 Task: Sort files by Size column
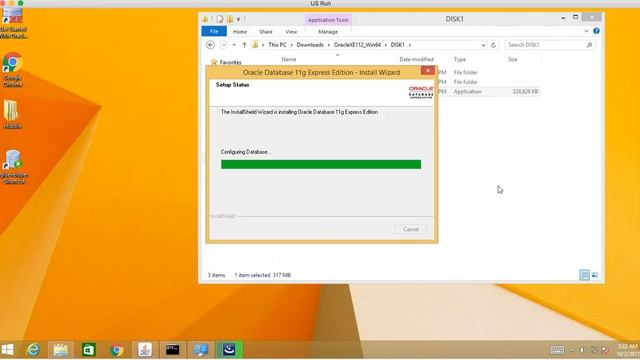513,59
